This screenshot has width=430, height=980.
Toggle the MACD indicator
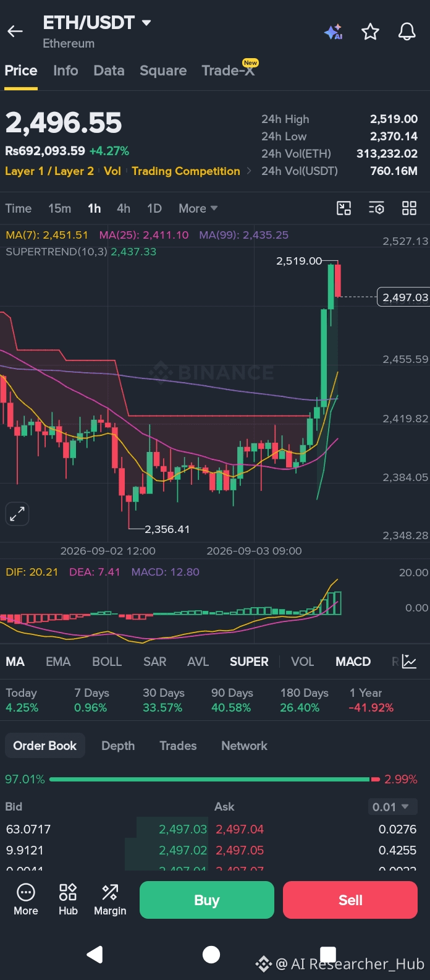(353, 662)
